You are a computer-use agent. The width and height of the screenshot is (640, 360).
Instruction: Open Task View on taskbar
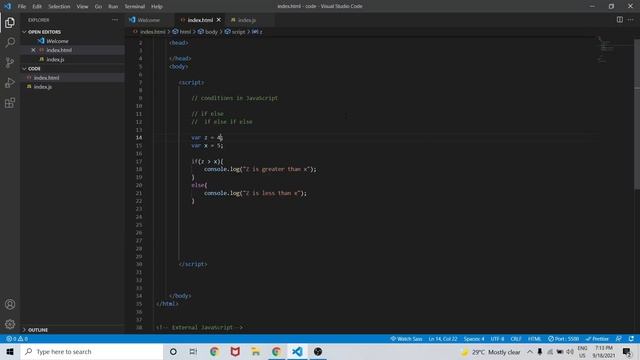pyautogui.click(x=193, y=351)
